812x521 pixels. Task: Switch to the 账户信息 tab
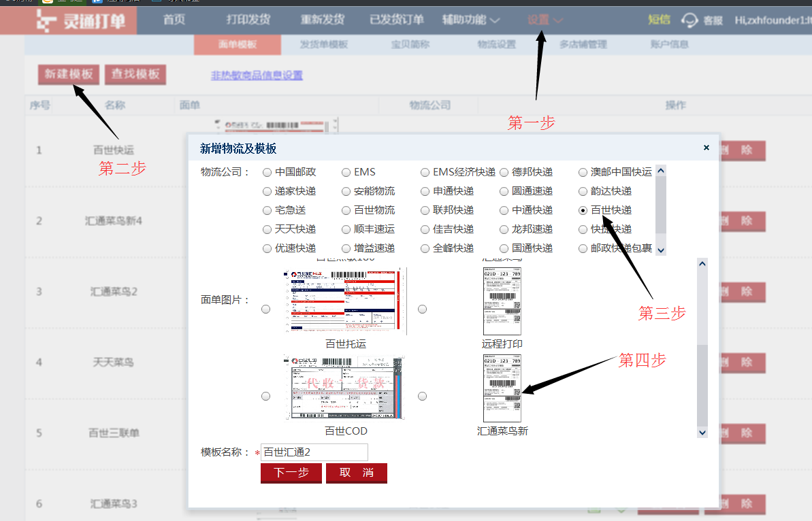670,44
